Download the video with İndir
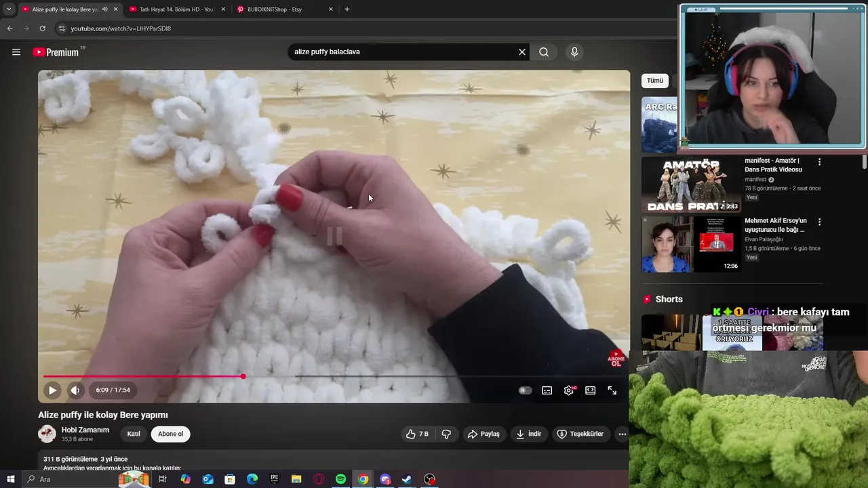868x488 pixels. [528, 434]
